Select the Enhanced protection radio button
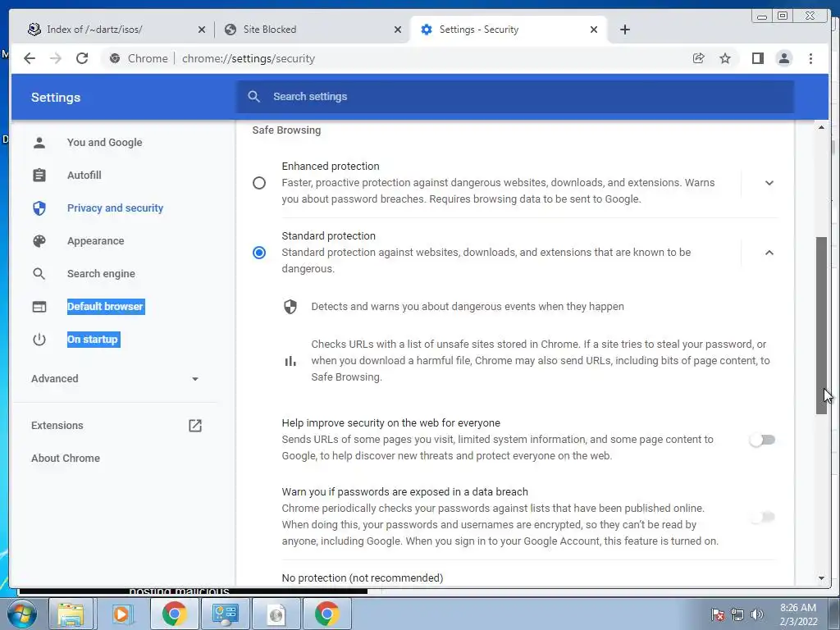840x630 pixels. (259, 183)
